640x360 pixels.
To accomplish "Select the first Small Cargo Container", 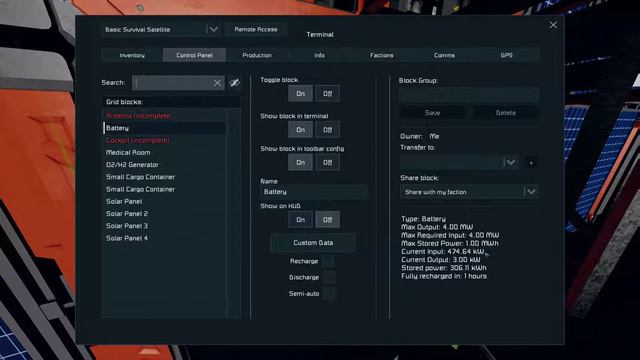I will point(164,177).
